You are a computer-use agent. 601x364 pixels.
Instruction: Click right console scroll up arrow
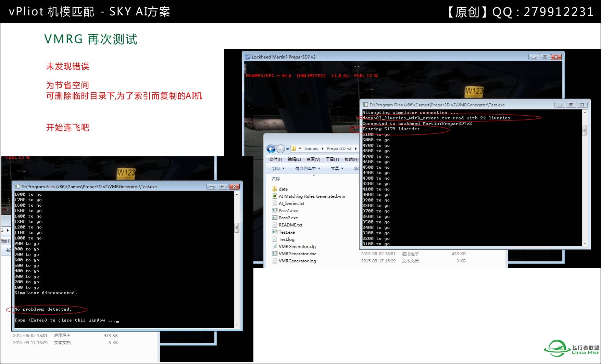(x=585, y=113)
